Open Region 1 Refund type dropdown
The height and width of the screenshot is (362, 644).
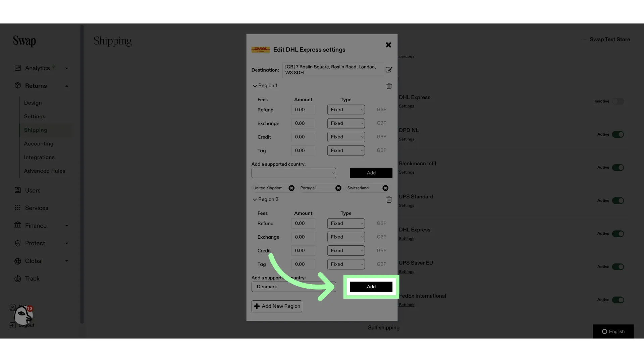point(346,110)
